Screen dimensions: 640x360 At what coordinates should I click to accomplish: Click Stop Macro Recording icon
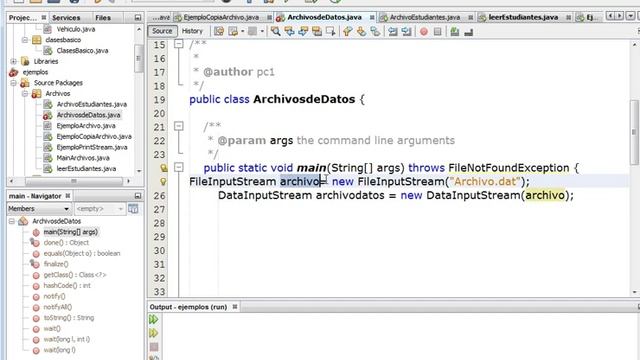coord(438,31)
